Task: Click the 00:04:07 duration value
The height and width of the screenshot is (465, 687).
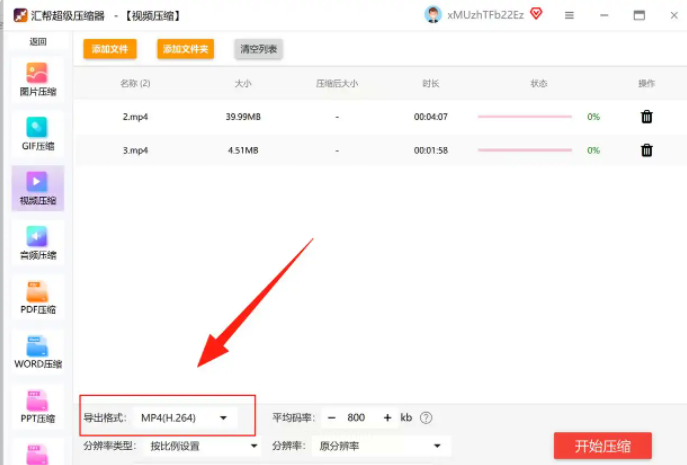Action: click(431, 117)
